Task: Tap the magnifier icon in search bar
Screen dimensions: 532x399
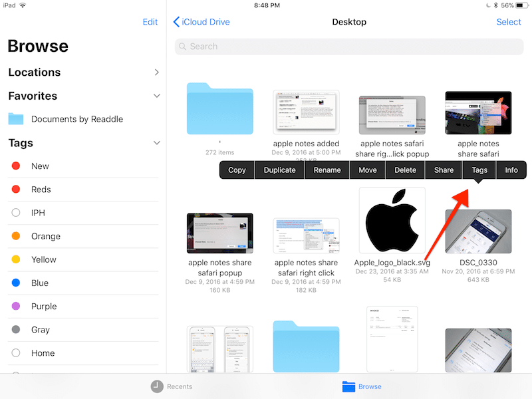Action: pos(183,47)
